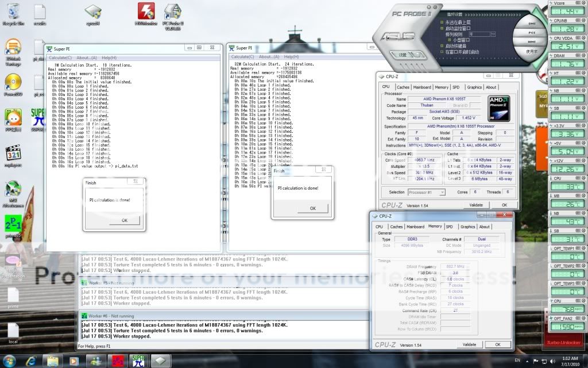The height and width of the screenshot is (368, 588).
Task: Click the Vcore voltage meter in PC Probe II
Action: coord(566,9)
